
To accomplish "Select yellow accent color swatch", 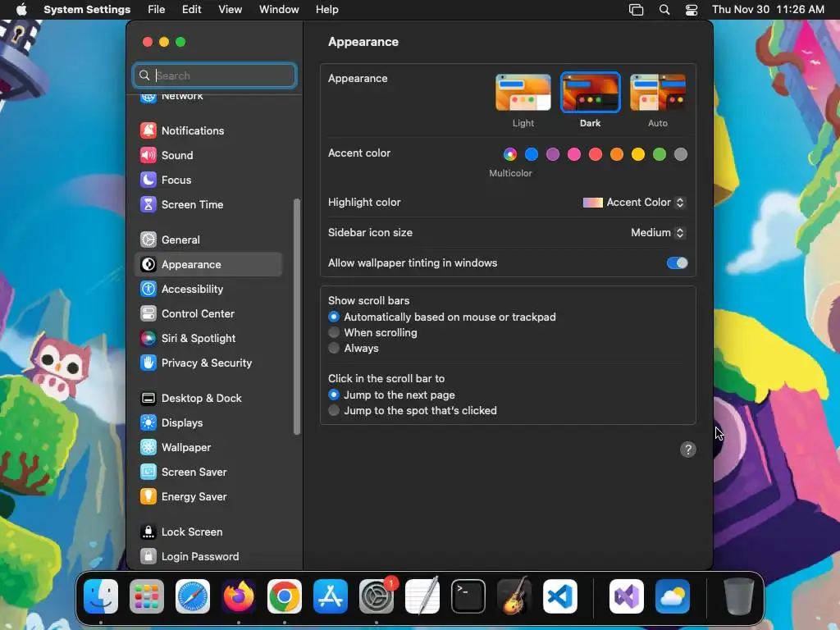I will (638, 154).
